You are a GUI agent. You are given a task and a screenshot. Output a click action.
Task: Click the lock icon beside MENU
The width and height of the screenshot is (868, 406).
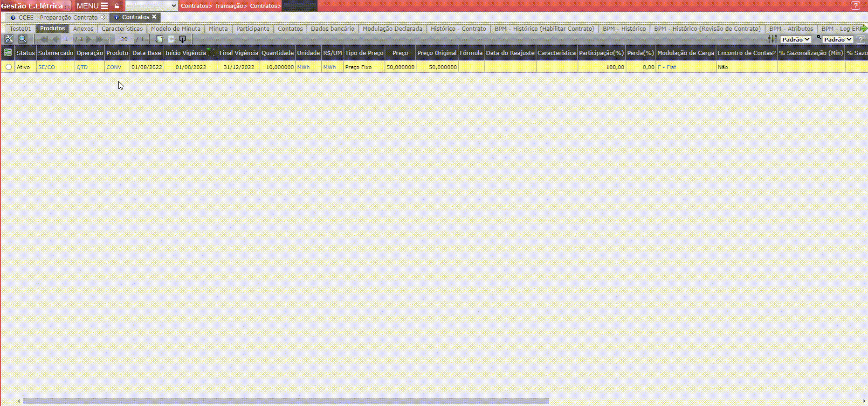pyautogui.click(x=117, y=6)
